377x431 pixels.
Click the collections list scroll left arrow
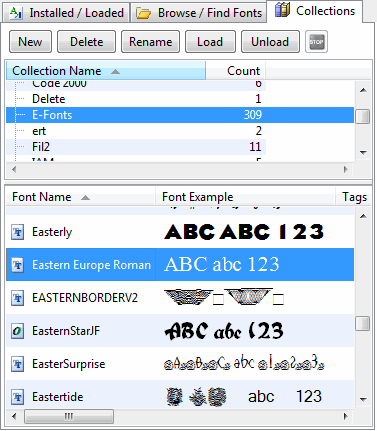coord(14,169)
